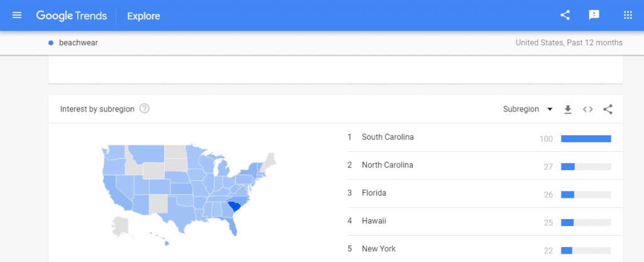The height and width of the screenshot is (262, 644).
Task: Select South Carolina in the ranking list
Action: click(x=387, y=137)
